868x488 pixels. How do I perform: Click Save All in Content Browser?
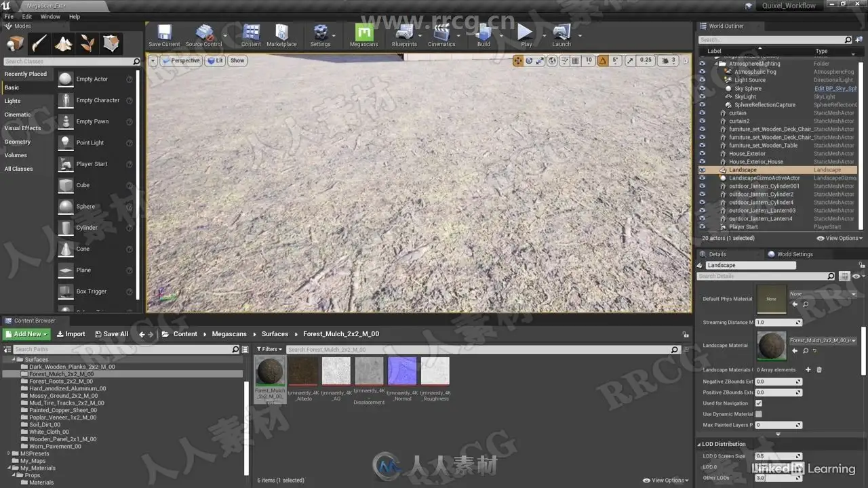tap(111, 334)
